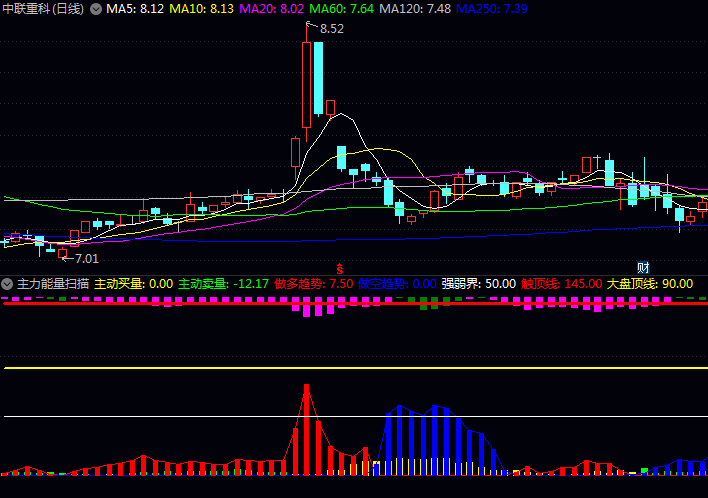This screenshot has width=708, height=498.
Task: Click the red S marker below the chart
Action: (340, 268)
